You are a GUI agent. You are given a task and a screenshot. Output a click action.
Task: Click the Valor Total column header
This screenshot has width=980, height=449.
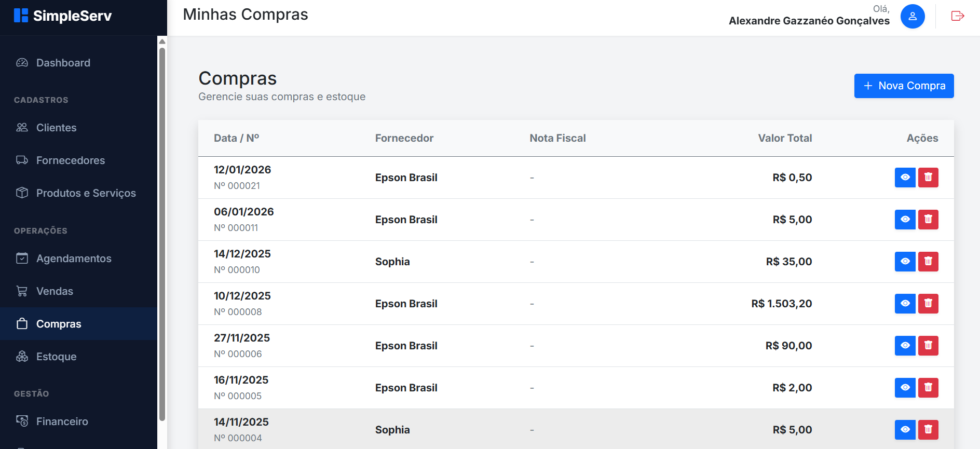coord(784,138)
